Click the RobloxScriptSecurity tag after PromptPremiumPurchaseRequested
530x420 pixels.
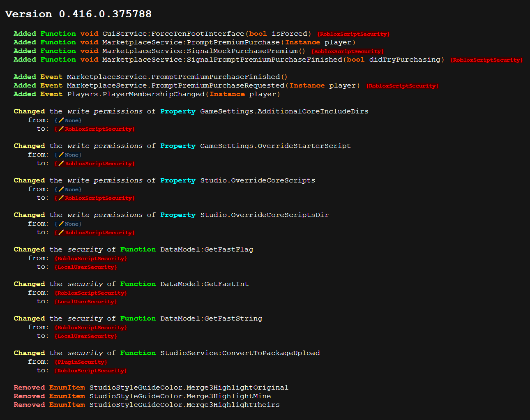coord(402,86)
